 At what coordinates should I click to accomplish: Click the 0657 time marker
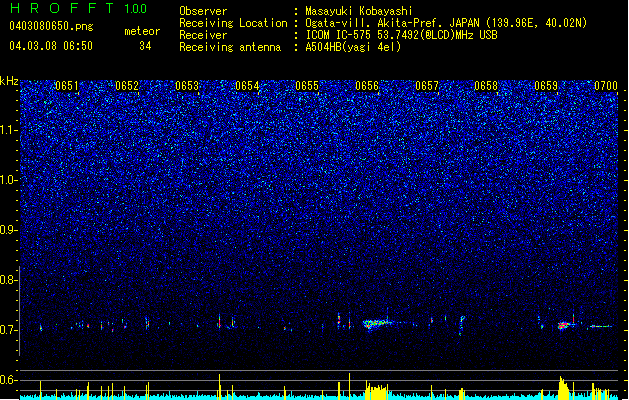pyautogui.click(x=427, y=86)
